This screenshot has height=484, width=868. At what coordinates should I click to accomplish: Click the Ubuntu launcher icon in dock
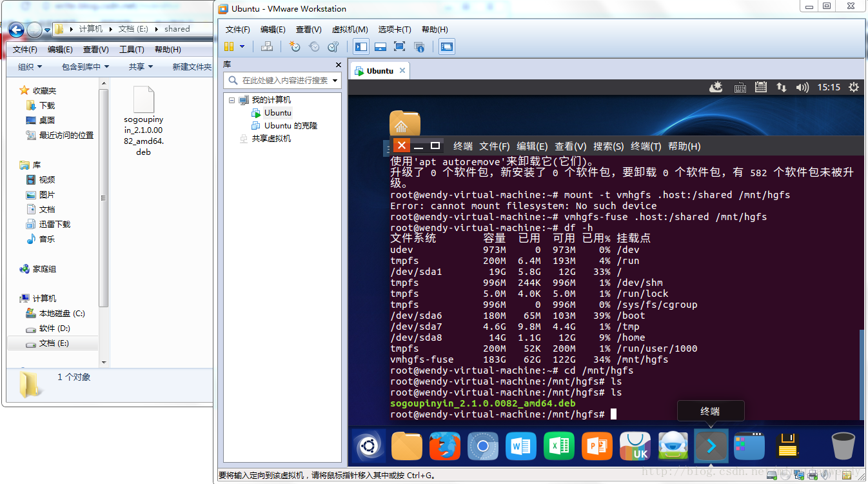pos(369,446)
